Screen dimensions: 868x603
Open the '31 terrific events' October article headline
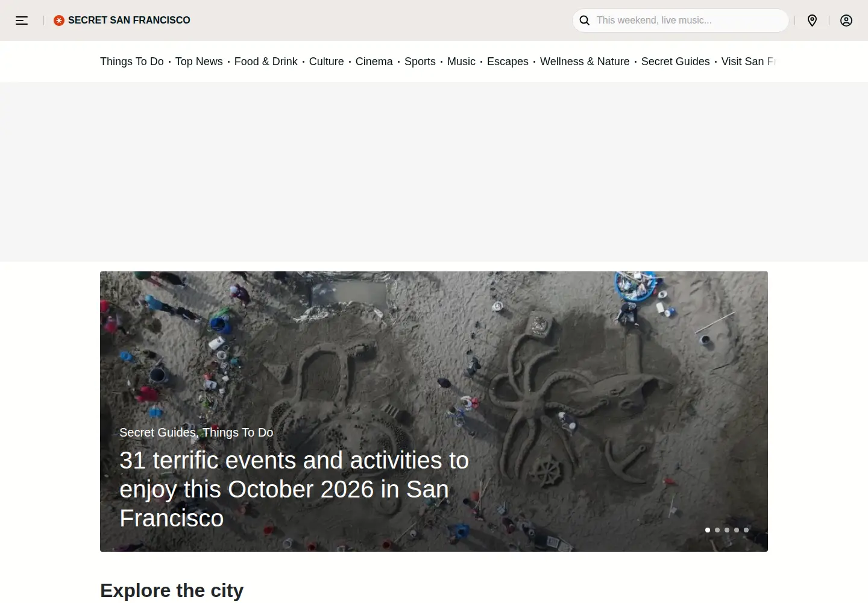pos(294,489)
